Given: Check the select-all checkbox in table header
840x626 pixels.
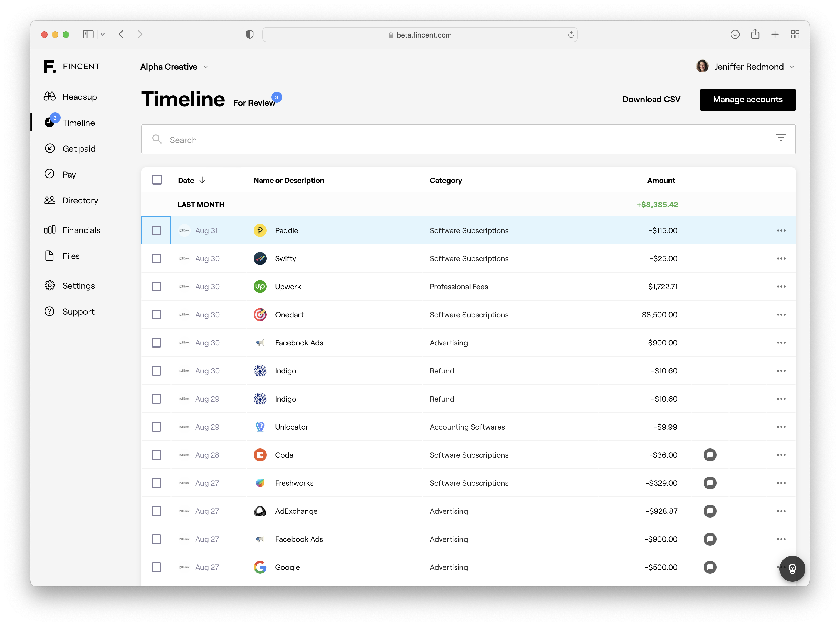Looking at the screenshot, I should tap(157, 180).
